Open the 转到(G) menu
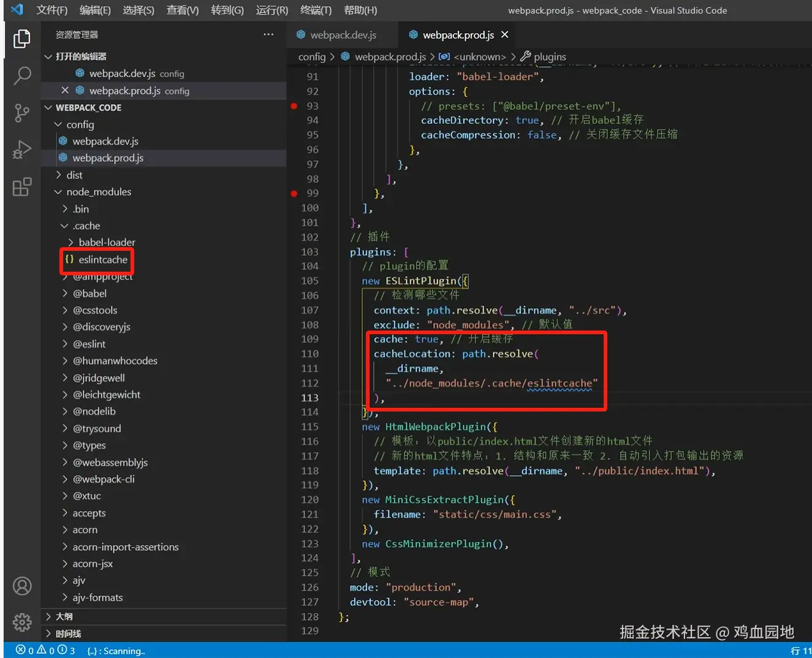This screenshot has height=658, width=812. pos(227,10)
